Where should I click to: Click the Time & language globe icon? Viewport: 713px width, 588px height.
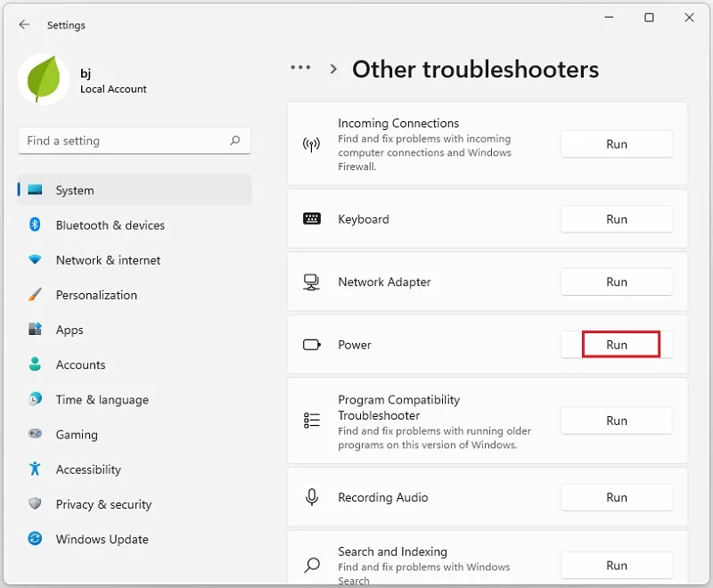click(x=35, y=398)
